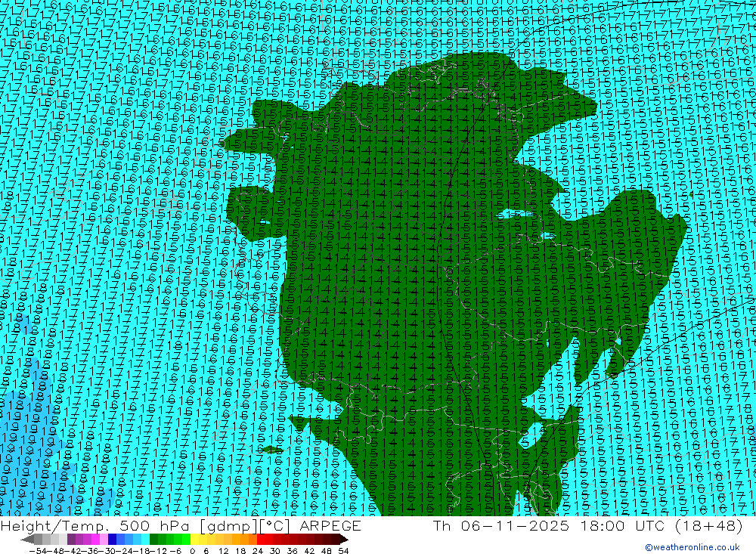Image resolution: width=756 pixels, height=554 pixels.
Task: Select the '(18+48)' forecast hour text
Action: click(709, 525)
